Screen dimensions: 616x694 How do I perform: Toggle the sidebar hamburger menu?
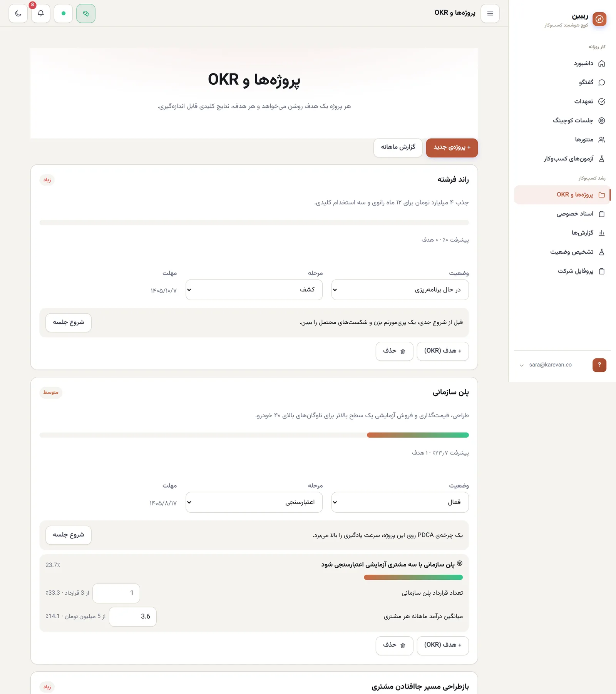click(490, 13)
